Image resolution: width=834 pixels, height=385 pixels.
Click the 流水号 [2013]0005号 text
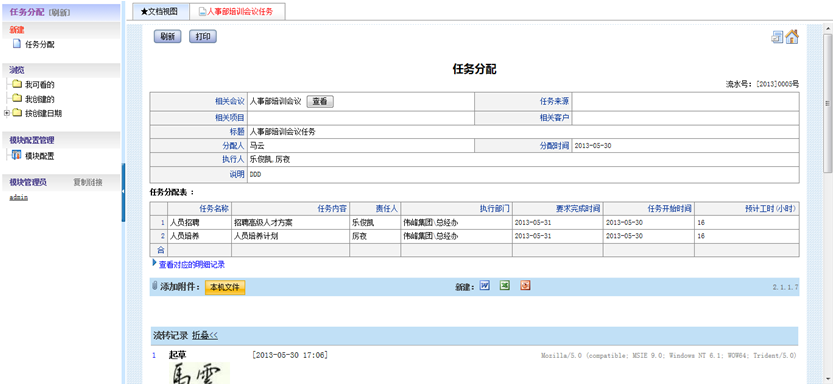[762, 84]
